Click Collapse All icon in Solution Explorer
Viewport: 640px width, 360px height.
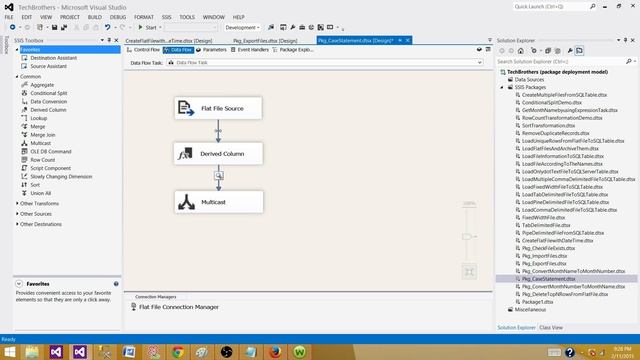[x=548, y=51]
